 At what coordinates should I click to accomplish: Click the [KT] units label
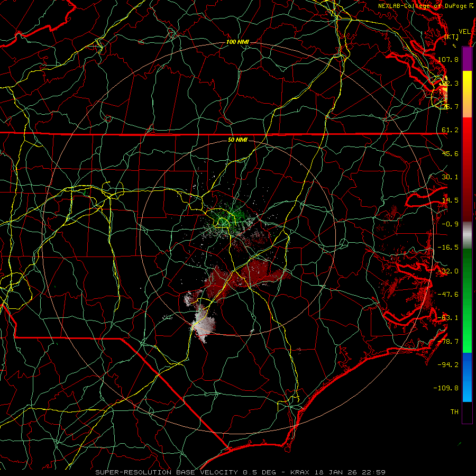pos(452,36)
